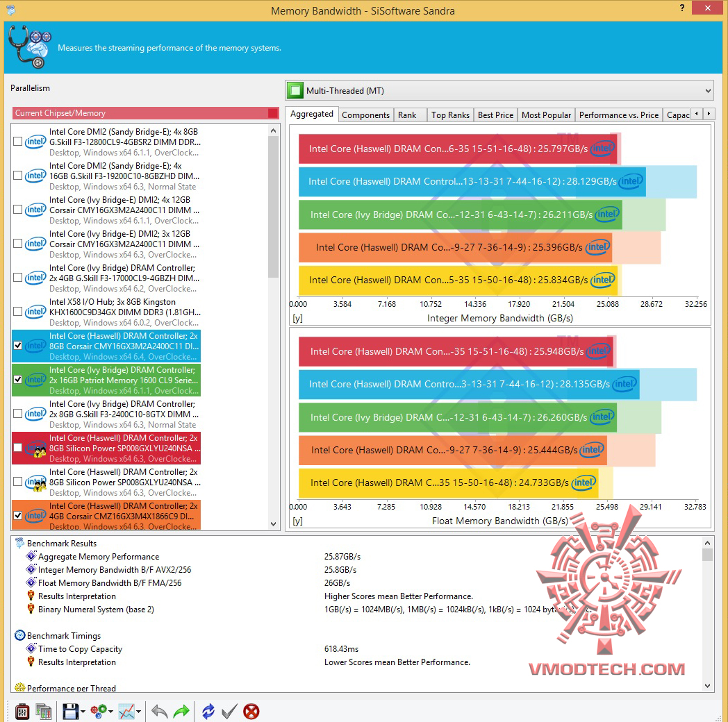Viewport: 728px width, 722px height.
Task: Check the Ivy Bridge-E 3x 12GB Corsair entry
Action: [x=17, y=243]
